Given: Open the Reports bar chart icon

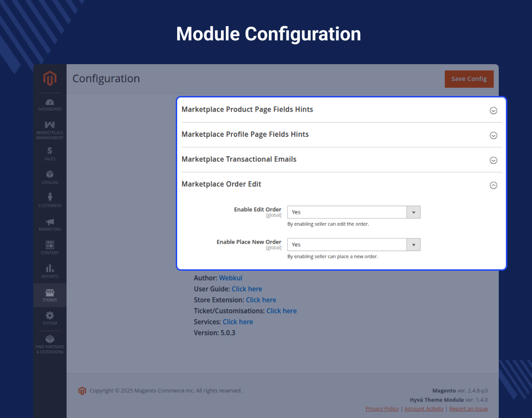Looking at the screenshot, I should [50, 271].
